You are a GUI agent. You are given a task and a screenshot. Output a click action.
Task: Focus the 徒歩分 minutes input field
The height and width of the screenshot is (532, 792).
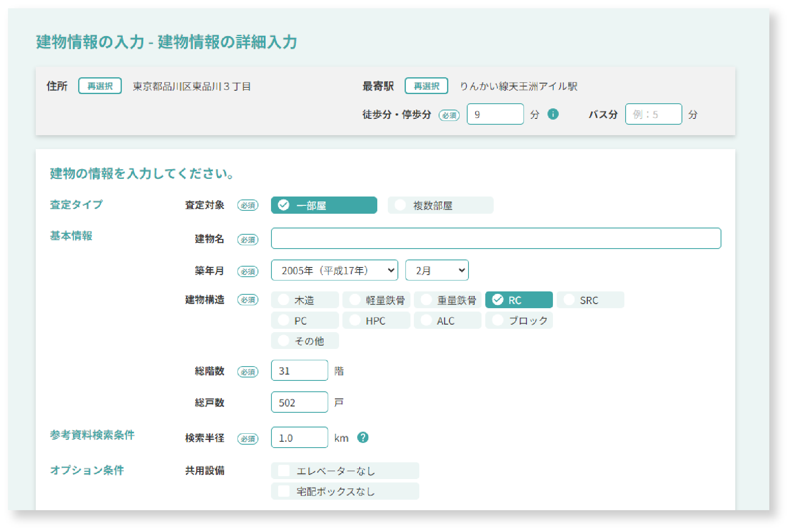(x=495, y=114)
